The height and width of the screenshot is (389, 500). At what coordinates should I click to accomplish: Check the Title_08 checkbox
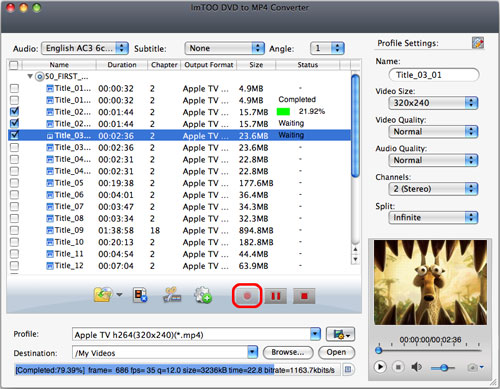[x=14, y=218]
